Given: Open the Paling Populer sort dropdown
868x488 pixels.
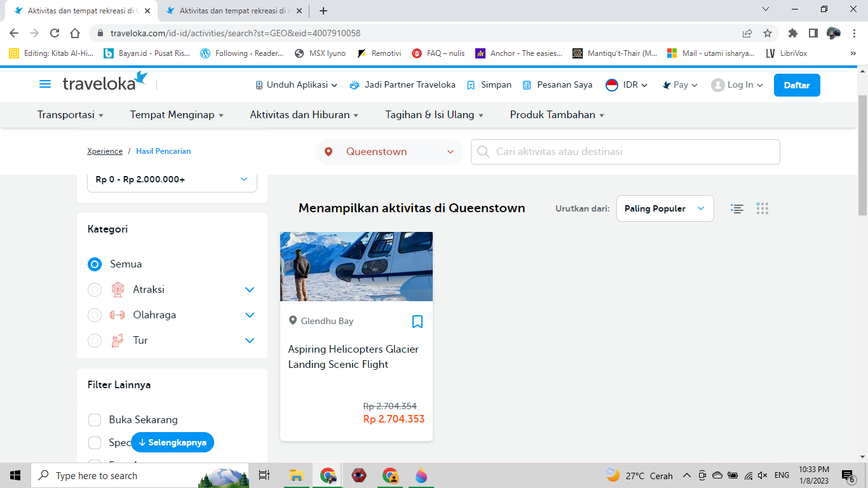Looking at the screenshot, I should click(x=665, y=208).
